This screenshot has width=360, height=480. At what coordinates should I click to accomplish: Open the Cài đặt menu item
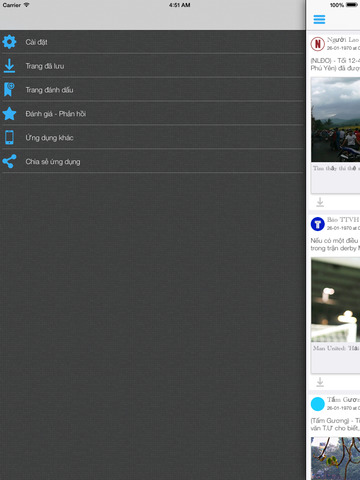[153, 42]
